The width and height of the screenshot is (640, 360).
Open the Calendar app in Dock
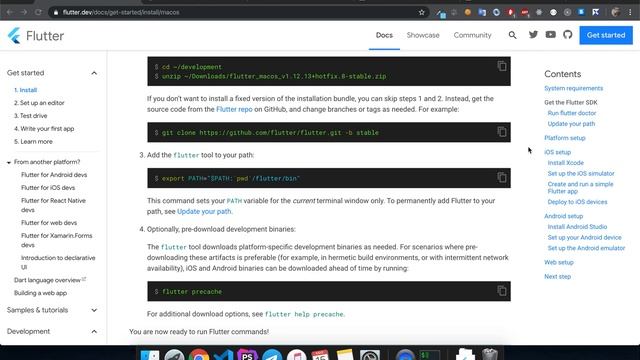320,355
